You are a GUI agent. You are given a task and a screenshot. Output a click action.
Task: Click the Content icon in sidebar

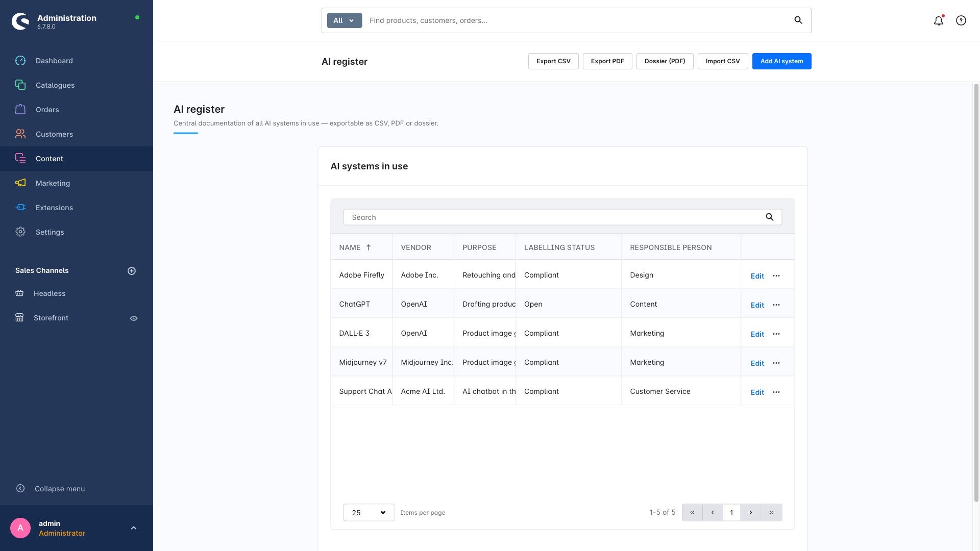click(x=20, y=159)
